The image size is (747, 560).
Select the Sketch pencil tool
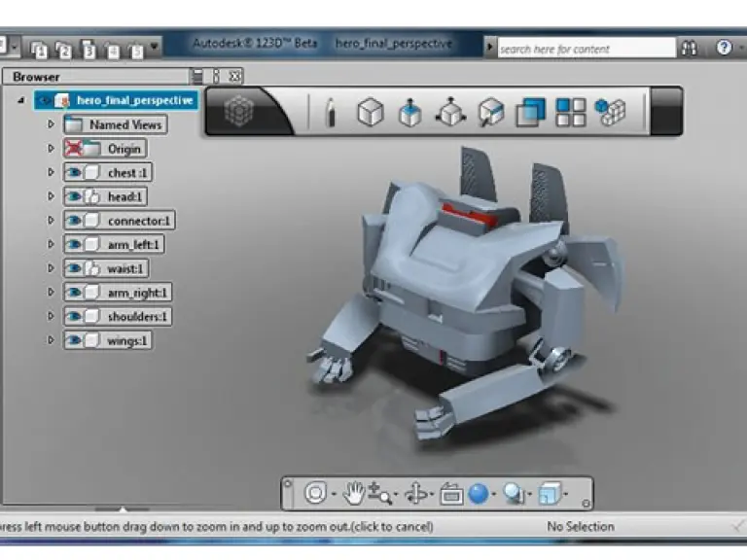(330, 113)
